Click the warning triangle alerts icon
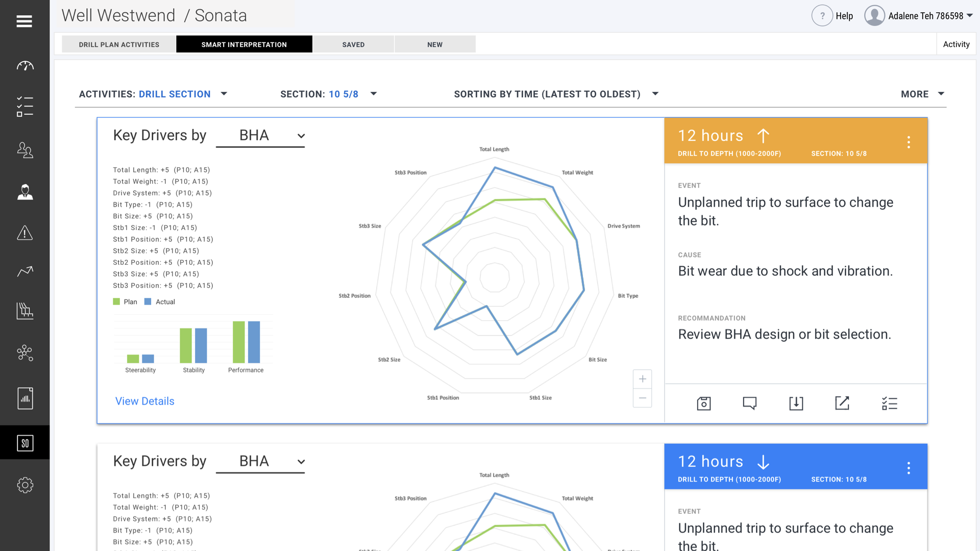 25,233
